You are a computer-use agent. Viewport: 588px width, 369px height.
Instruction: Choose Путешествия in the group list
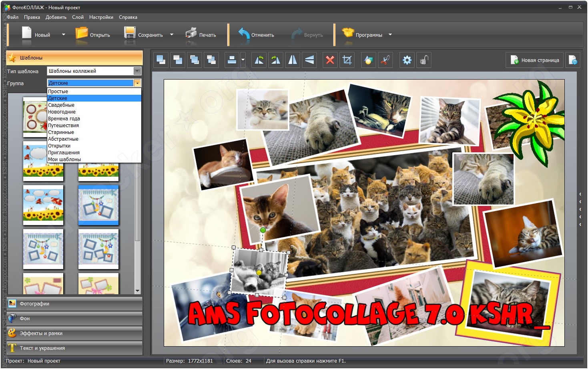[x=94, y=126]
